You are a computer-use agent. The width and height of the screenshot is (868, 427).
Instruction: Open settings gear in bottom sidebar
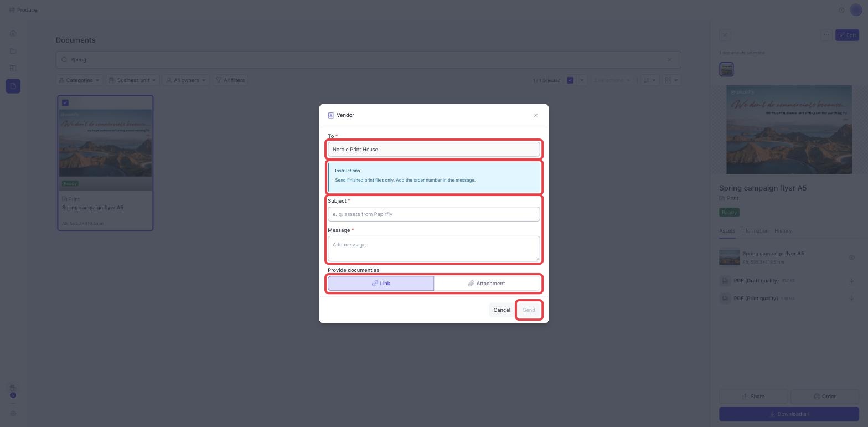pos(13,413)
